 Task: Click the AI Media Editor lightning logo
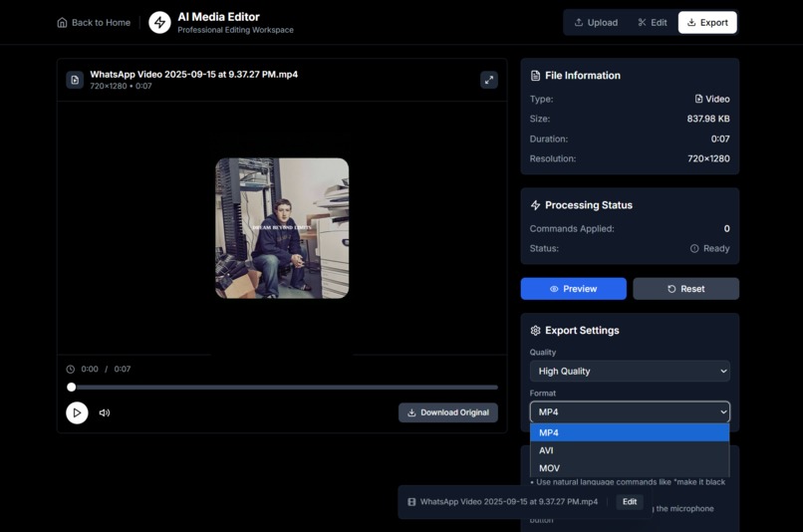(159, 23)
